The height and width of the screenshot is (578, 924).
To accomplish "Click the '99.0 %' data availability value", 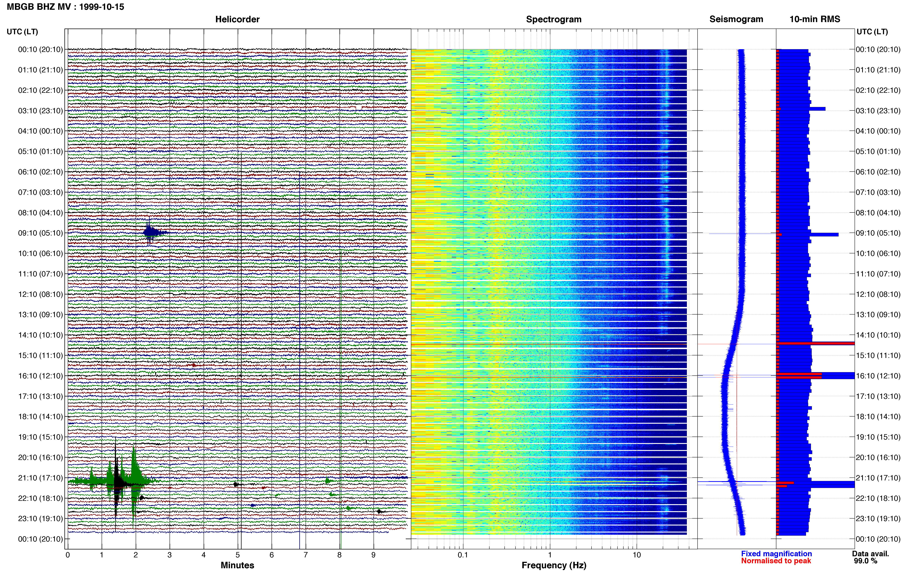I will point(865,561).
